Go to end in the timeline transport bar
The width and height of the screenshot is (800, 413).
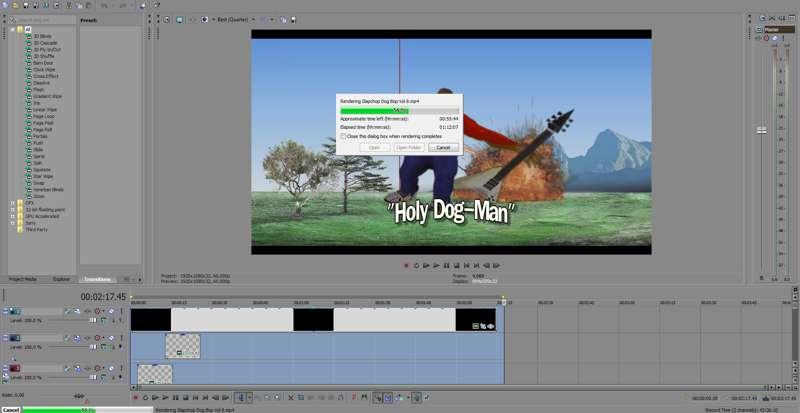(205, 397)
